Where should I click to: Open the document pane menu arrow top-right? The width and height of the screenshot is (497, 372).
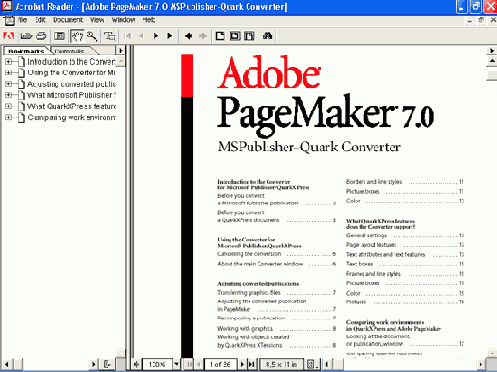click(492, 51)
